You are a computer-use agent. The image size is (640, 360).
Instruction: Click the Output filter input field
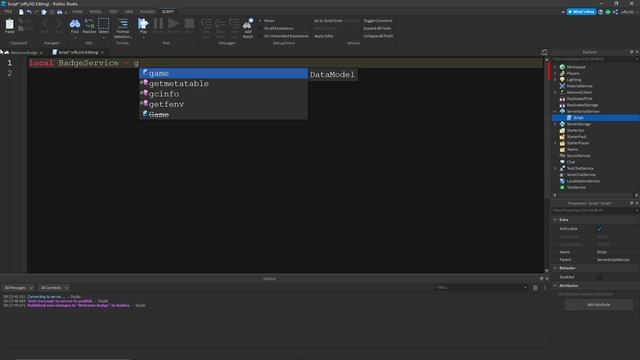pyautogui.click(x=482, y=287)
